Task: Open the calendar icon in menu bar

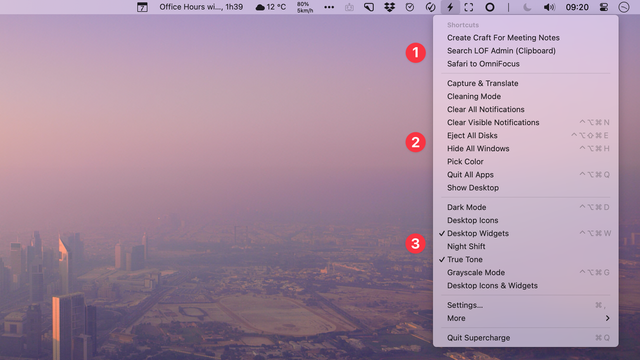Action: coord(142,7)
